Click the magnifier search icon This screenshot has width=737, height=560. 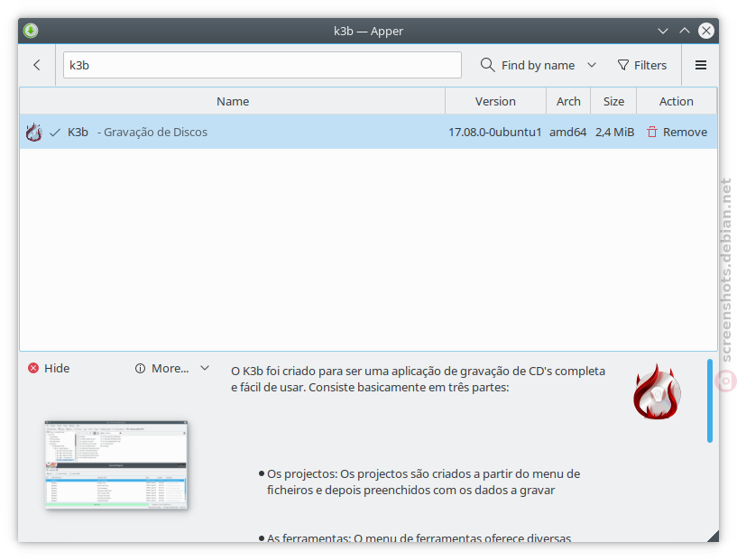pyautogui.click(x=487, y=65)
